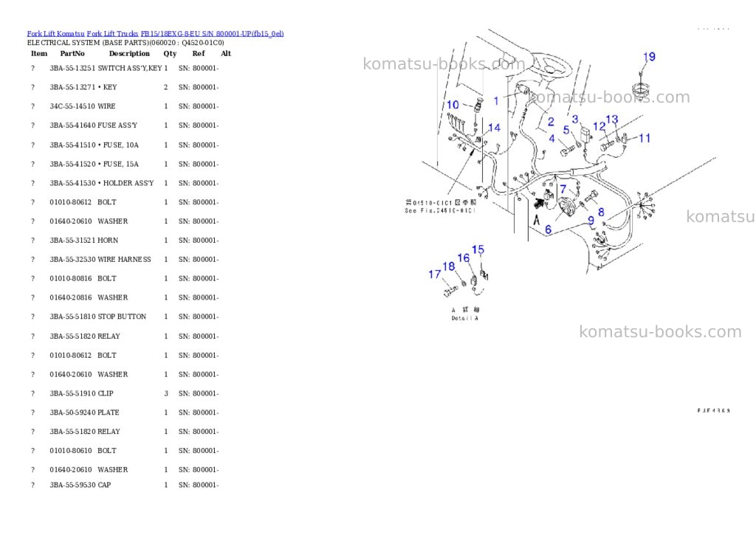The width and height of the screenshot is (756, 535).
Task: Select part number 34C-55-14510
Action: pyautogui.click(x=72, y=106)
